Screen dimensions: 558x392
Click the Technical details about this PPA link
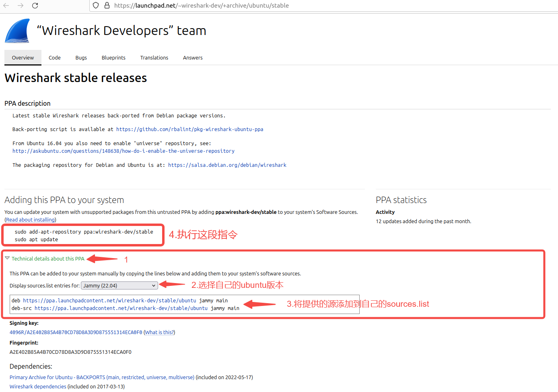pyautogui.click(x=48, y=259)
